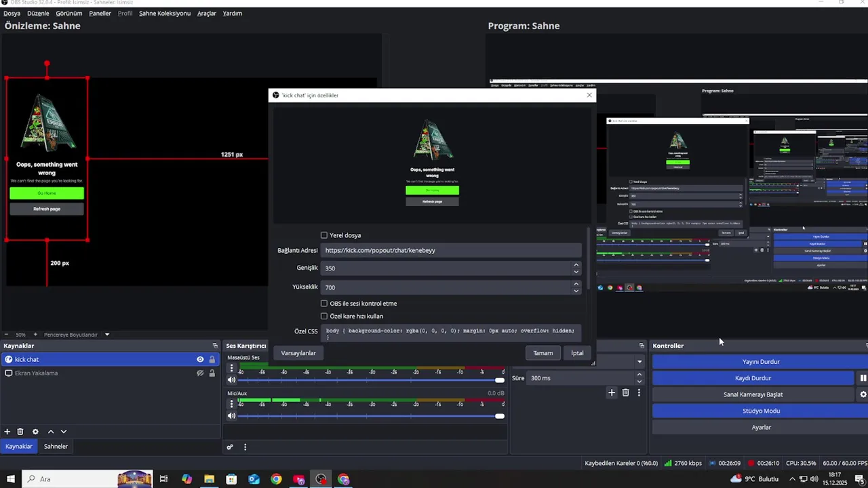Enable Yerel dosya checkbox
This screenshot has width=868, height=488.
tap(324, 235)
